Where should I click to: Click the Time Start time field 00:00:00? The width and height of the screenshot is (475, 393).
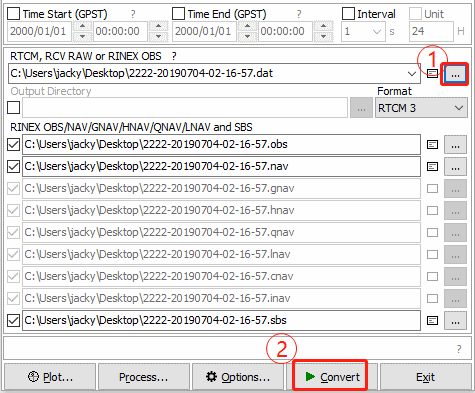coord(120,31)
